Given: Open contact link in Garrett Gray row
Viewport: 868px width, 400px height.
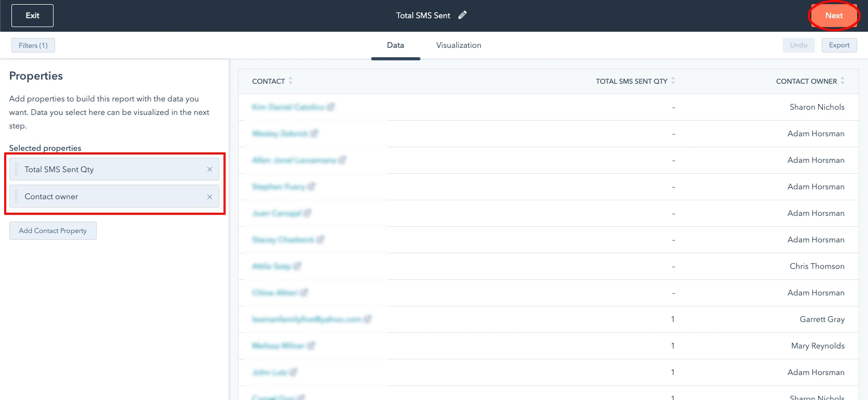Looking at the screenshot, I should pos(306,319).
